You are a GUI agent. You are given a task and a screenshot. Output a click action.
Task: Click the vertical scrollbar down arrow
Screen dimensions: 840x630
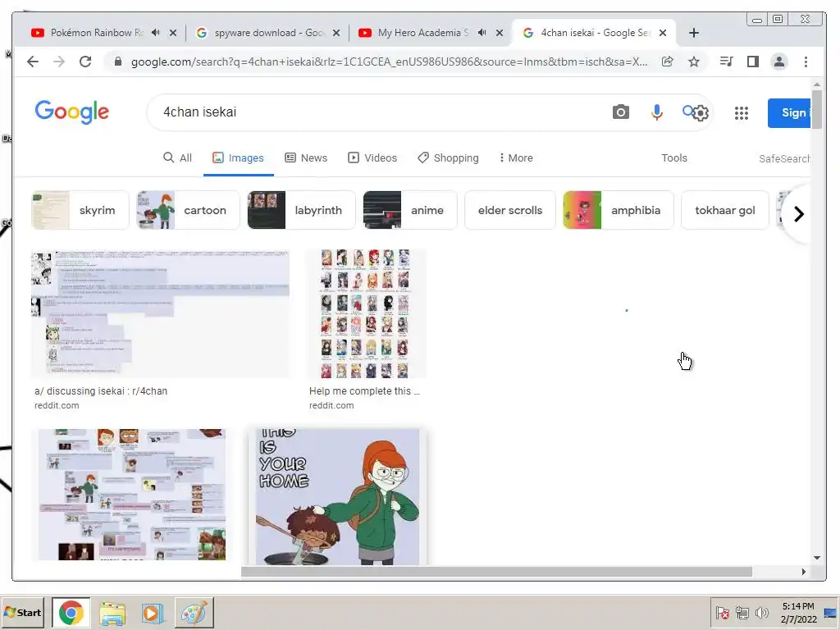click(816, 558)
